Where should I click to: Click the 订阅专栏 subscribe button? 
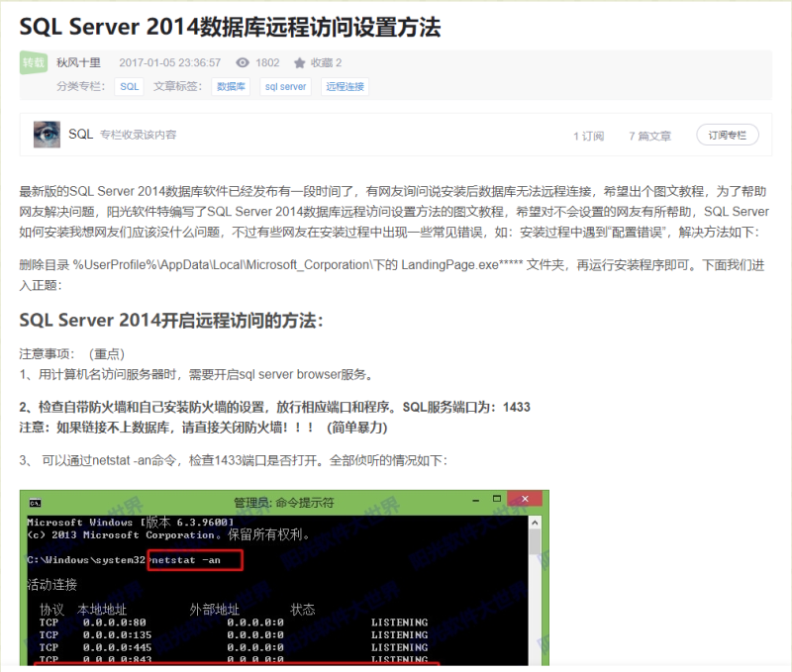pyautogui.click(x=728, y=135)
